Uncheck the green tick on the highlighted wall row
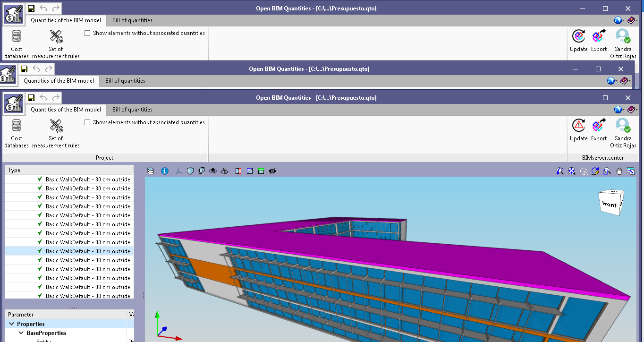The width and height of the screenshot is (644, 342). point(39,251)
